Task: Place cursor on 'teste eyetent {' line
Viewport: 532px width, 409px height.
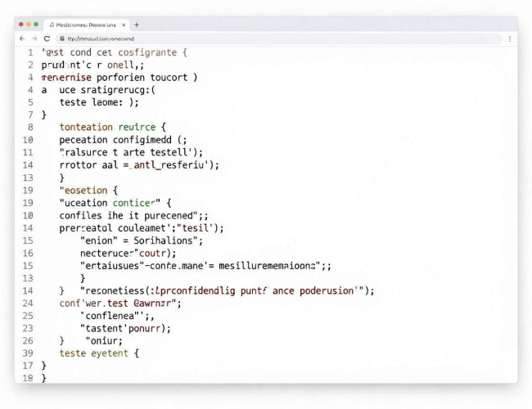Action: (99, 353)
